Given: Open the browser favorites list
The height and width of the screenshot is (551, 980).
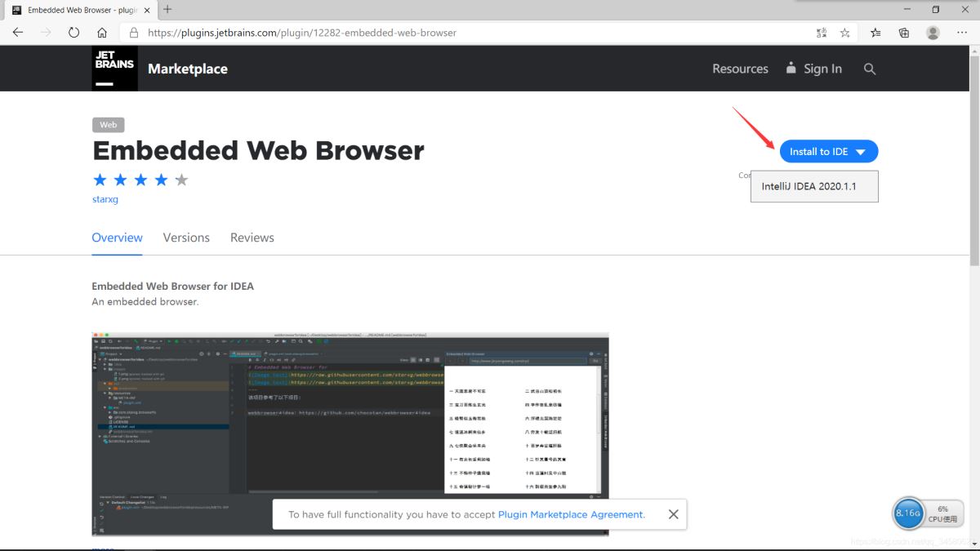Looking at the screenshot, I should [875, 33].
